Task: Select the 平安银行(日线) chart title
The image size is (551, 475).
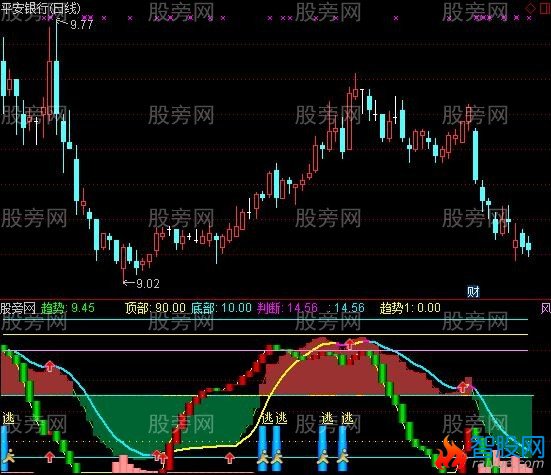Action: click(40, 8)
